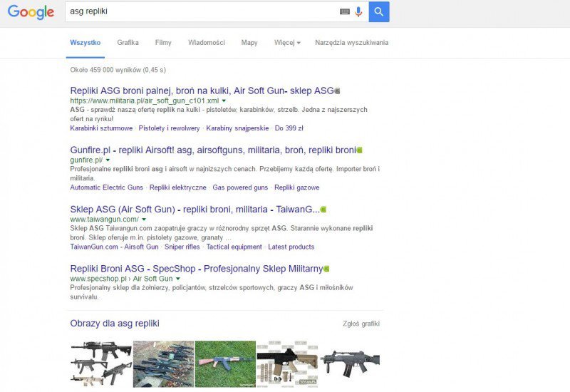Open Repliki gazowe sitelink
Screen dimensions: 570x392
click(296, 187)
